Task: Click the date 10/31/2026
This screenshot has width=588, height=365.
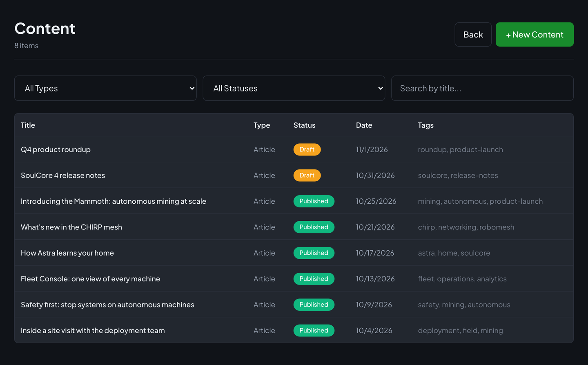Action: tap(375, 175)
